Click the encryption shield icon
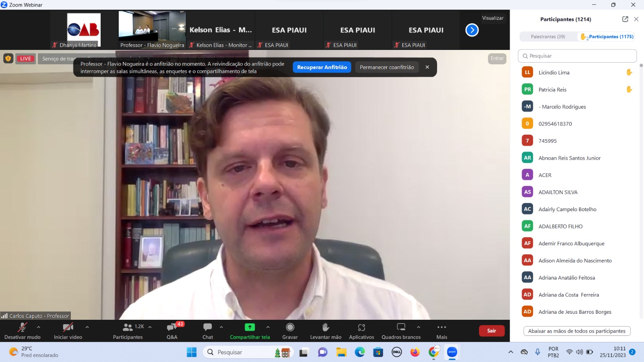 8,58
